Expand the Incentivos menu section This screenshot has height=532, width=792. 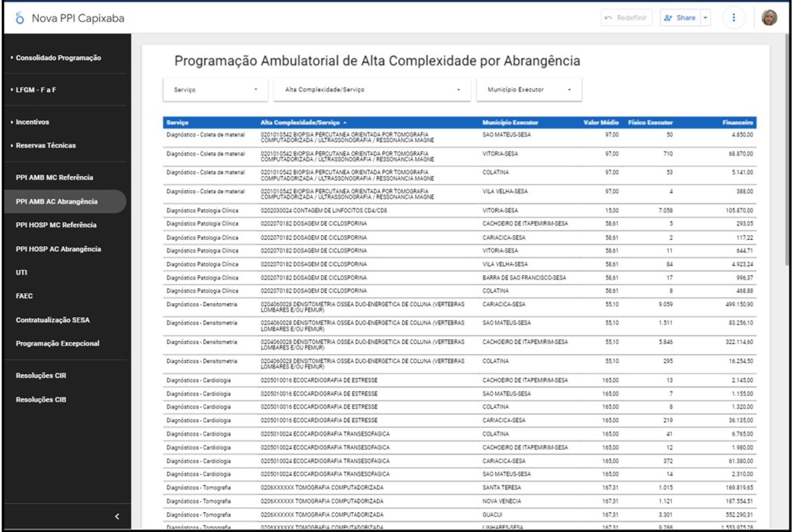click(x=32, y=122)
